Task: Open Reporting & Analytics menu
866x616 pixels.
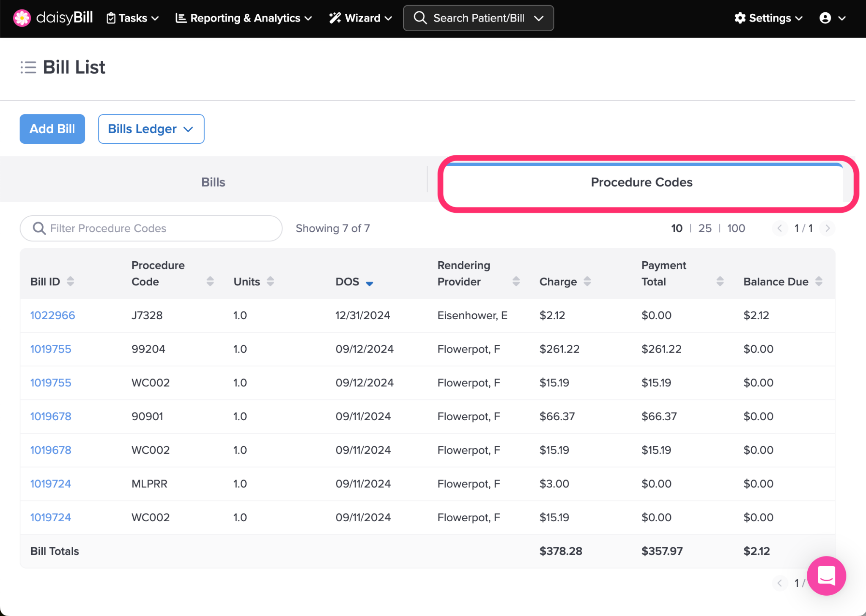Action: point(244,18)
